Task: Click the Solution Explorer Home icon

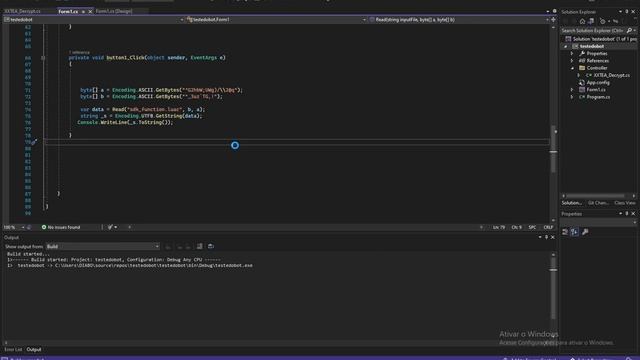Action: click(x=582, y=21)
